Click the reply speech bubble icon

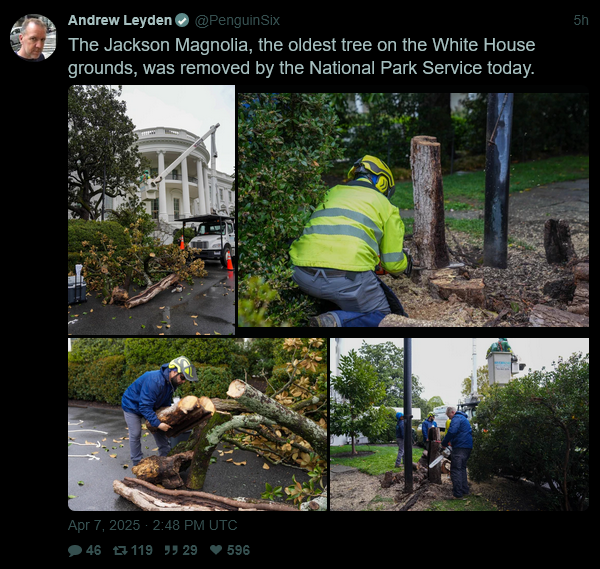tap(75, 550)
